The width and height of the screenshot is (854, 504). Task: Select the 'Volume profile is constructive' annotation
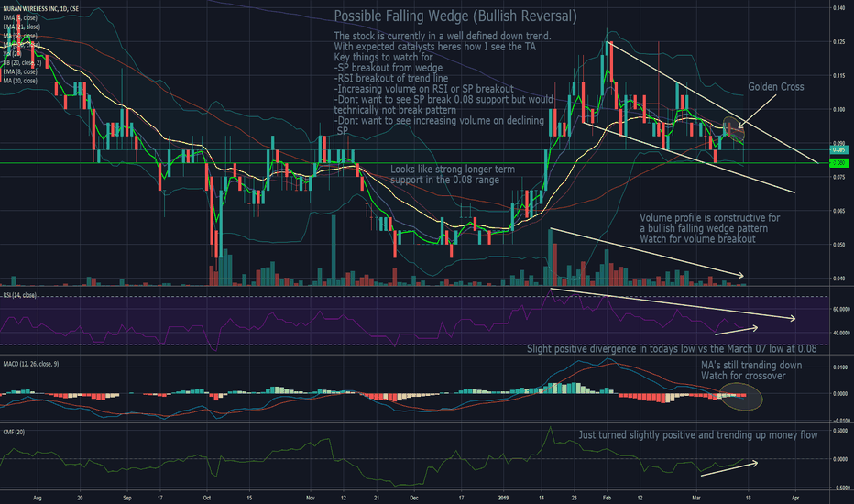pos(709,228)
